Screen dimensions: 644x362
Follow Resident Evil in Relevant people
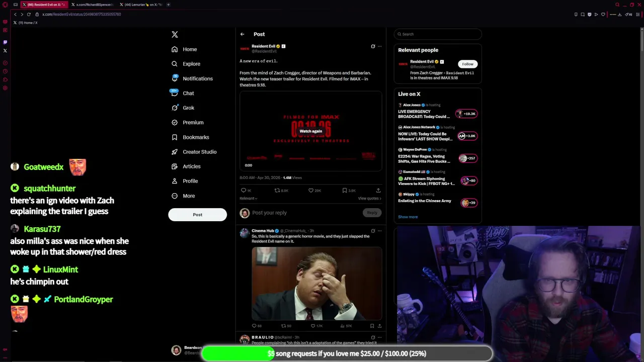(467, 64)
